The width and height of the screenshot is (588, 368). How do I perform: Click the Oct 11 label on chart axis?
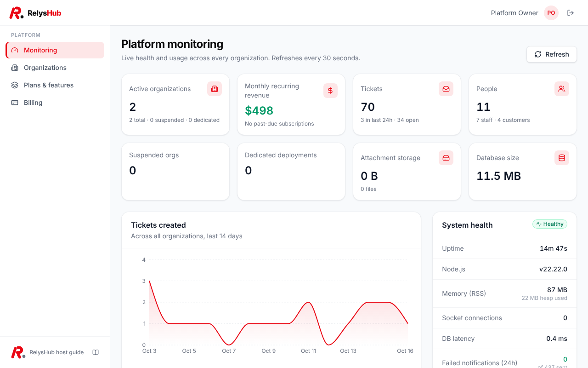[308, 351]
